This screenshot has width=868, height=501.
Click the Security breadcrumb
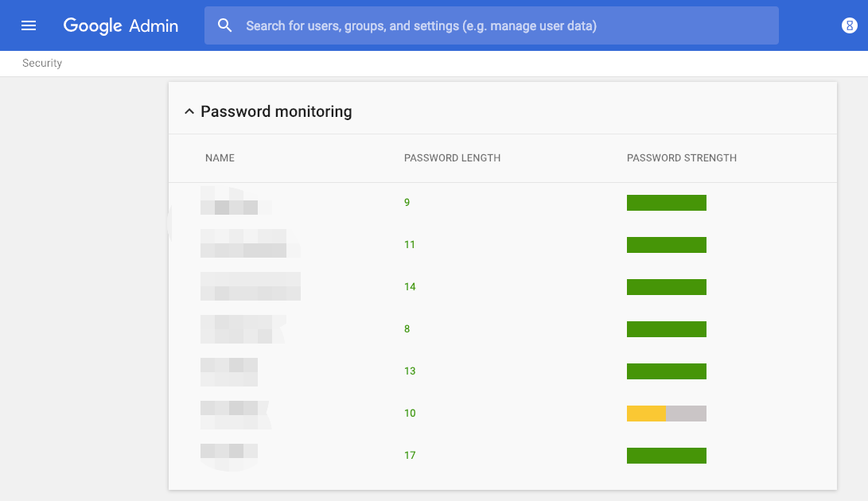42,63
